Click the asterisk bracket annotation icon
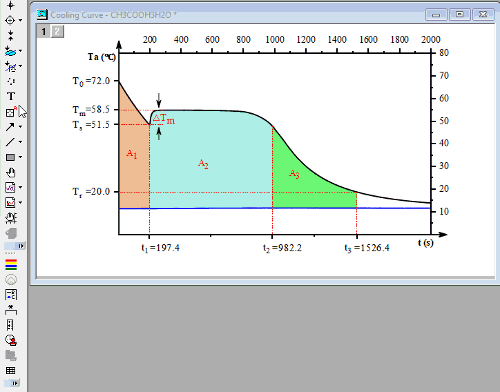 [x=11, y=310]
